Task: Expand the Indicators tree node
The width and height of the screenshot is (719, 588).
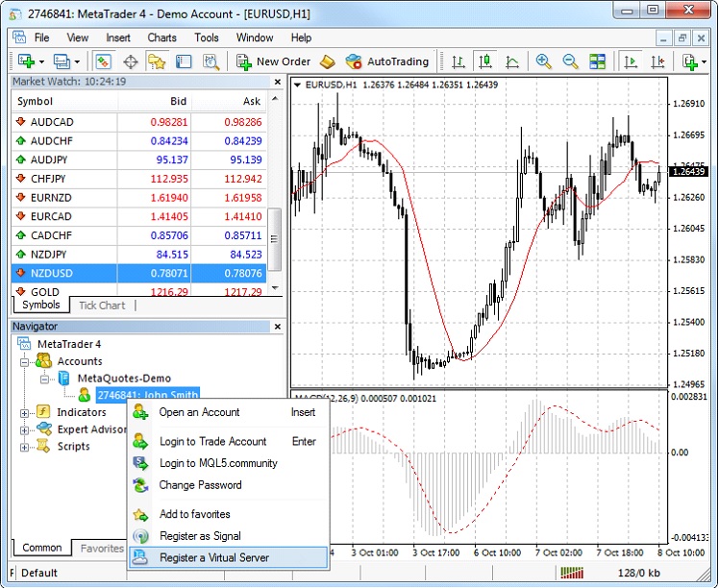Action: (24, 412)
